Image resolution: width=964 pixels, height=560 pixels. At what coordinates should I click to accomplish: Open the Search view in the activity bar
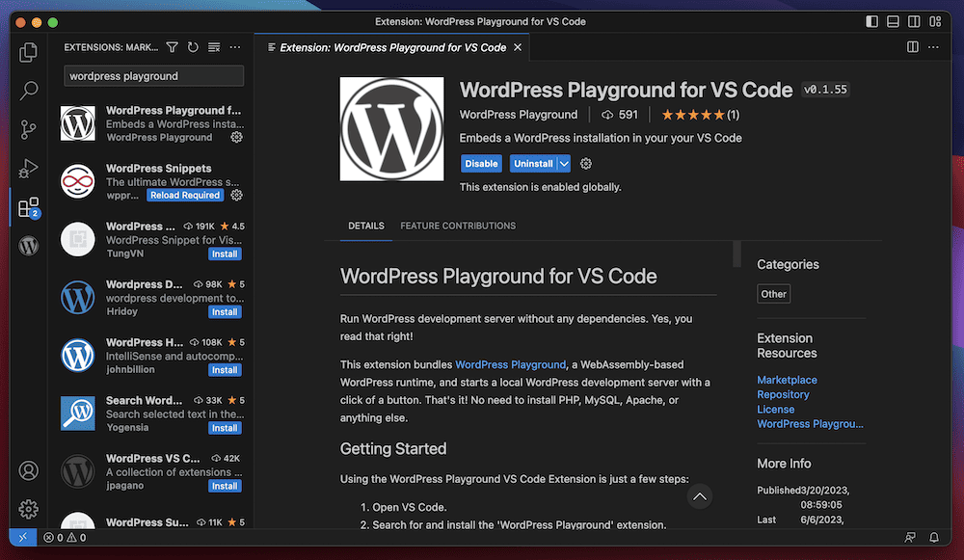coord(28,92)
